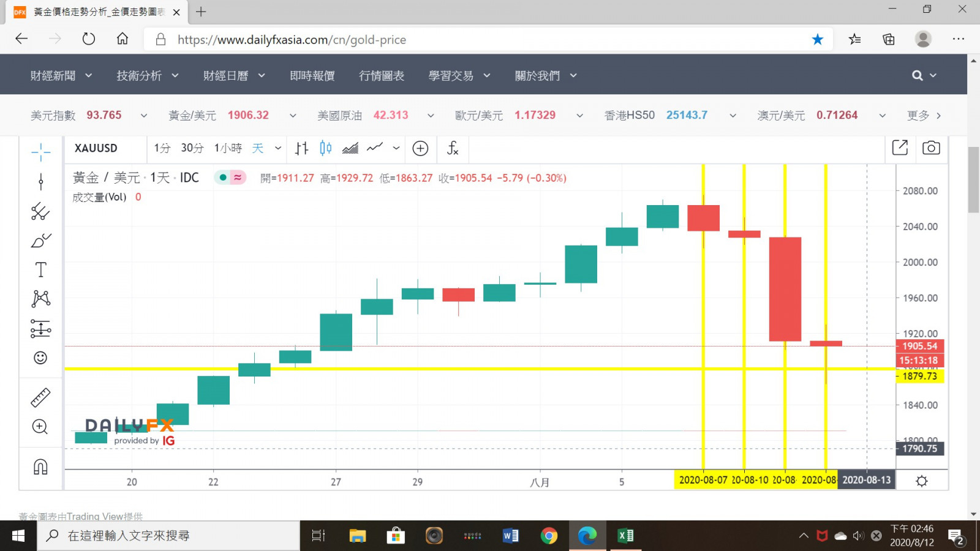The image size is (980, 551).
Task: Toggle the favorite star for this page
Action: pos(818,39)
